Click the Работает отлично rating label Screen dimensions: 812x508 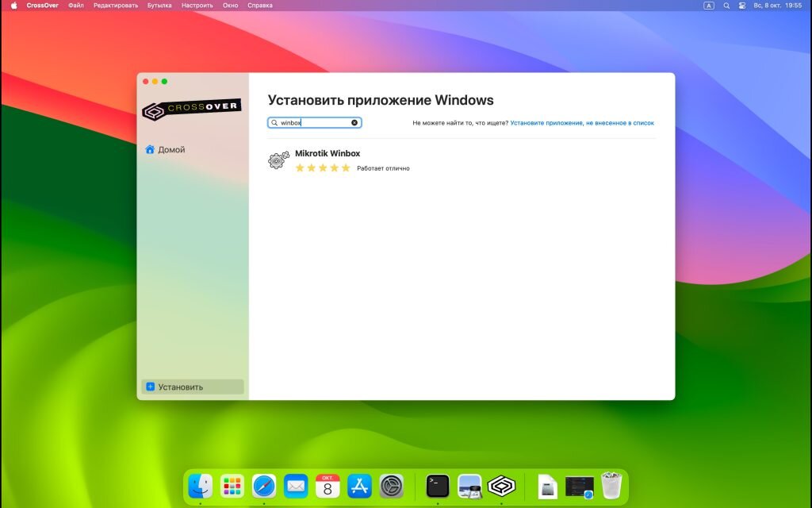383,168
